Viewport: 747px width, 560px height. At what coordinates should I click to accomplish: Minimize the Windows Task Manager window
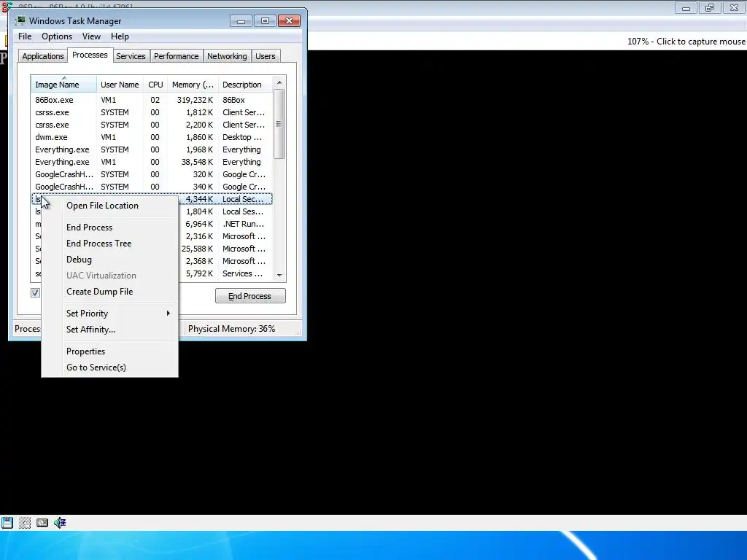click(x=241, y=21)
